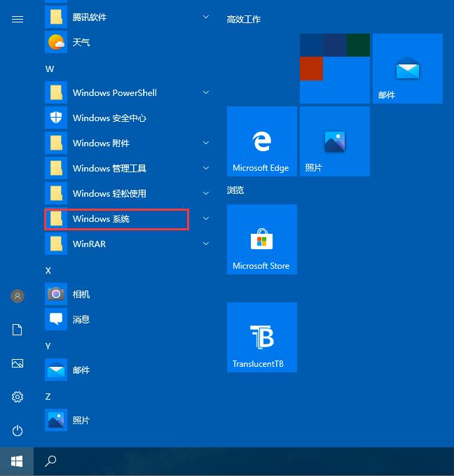Viewport: 454px width, 476px height.
Task: Expand the Windows PowerShell folder chevron
Action: pos(205,92)
